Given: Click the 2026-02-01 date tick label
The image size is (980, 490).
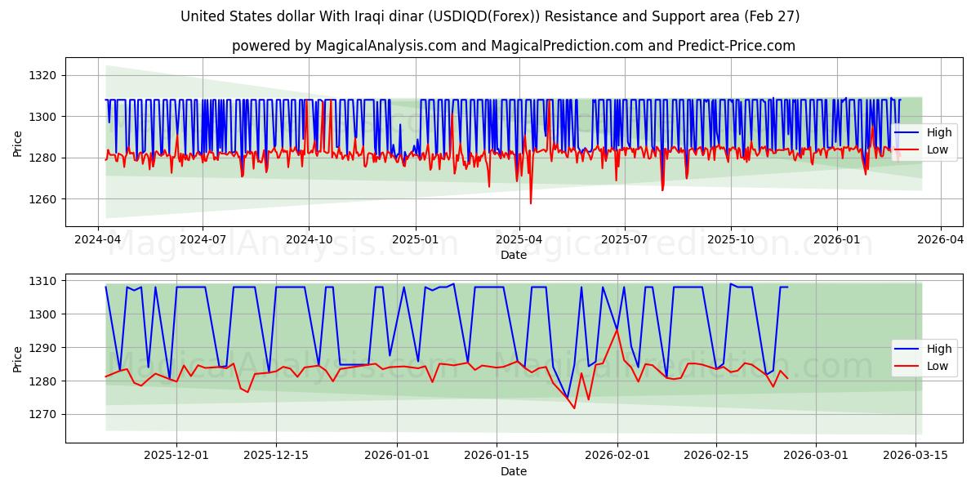Looking at the screenshot, I should click(617, 456).
